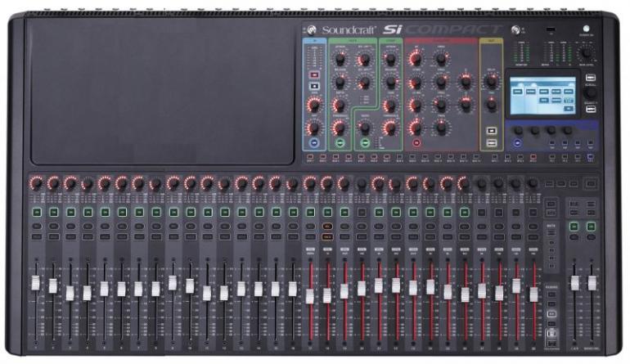The width and height of the screenshot is (630, 364).
Task: Toggle the lower white button in yellow section
Action: [491, 142]
